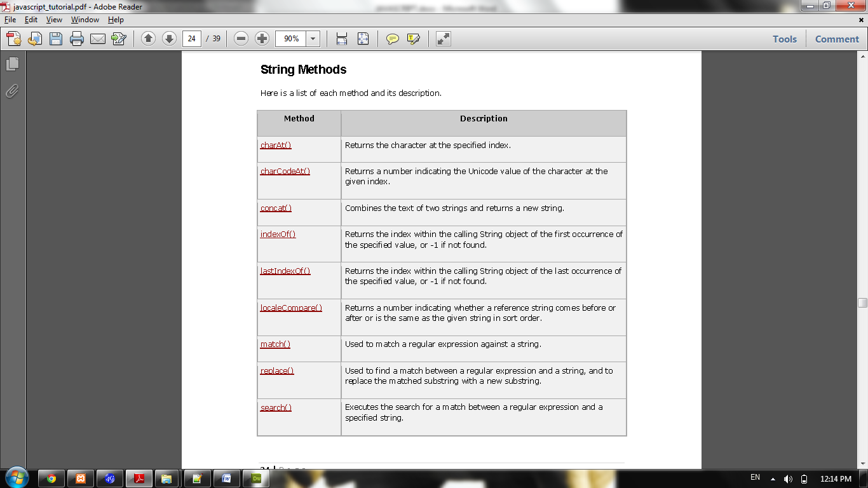Click the Convert file to PDF icon
Image resolution: width=868 pixels, height=488 pixels.
point(35,39)
